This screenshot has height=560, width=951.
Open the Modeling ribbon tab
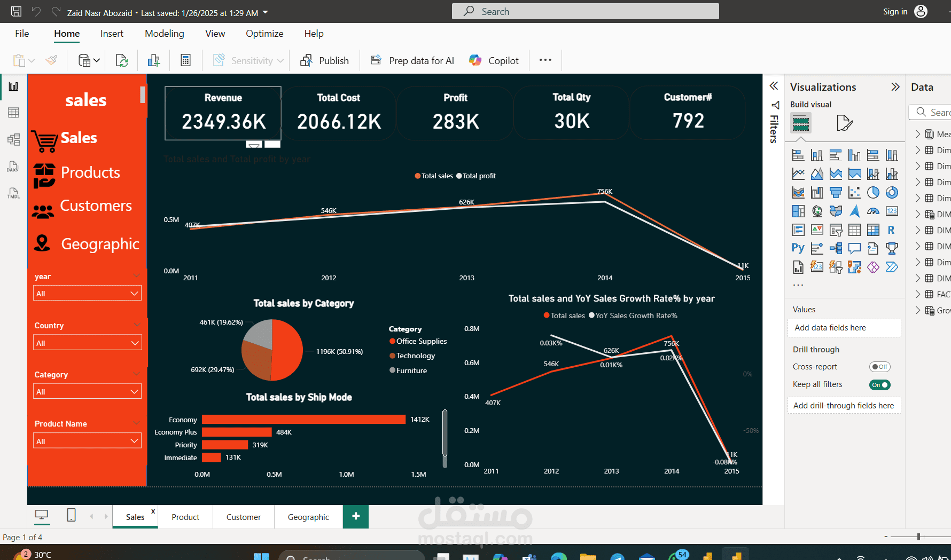click(x=165, y=34)
